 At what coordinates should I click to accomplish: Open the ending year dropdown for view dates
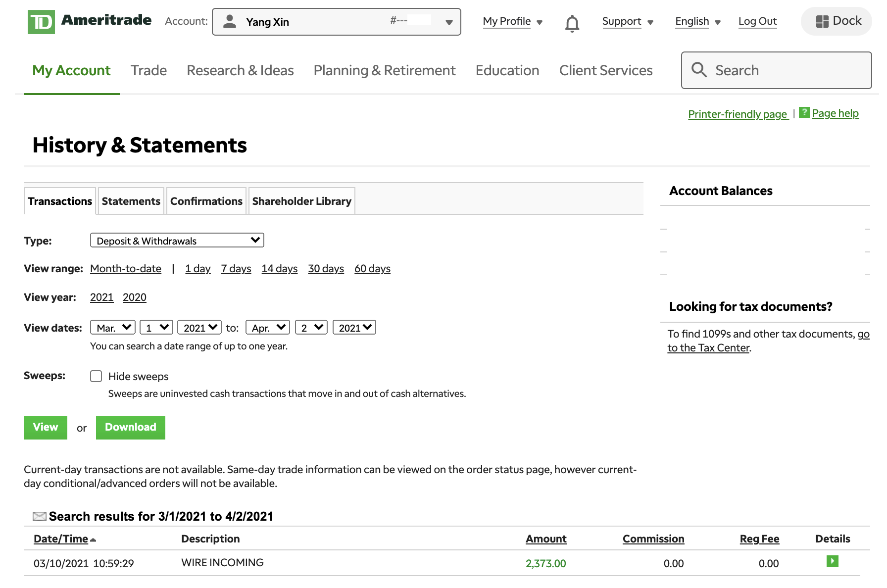click(x=354, y=327)
